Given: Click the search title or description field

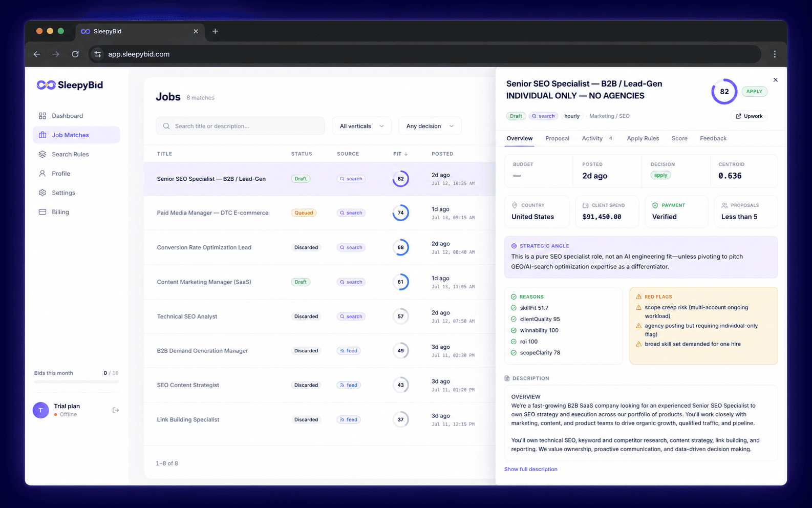Looking at the screenshot, I should click(x=240, y=126).
